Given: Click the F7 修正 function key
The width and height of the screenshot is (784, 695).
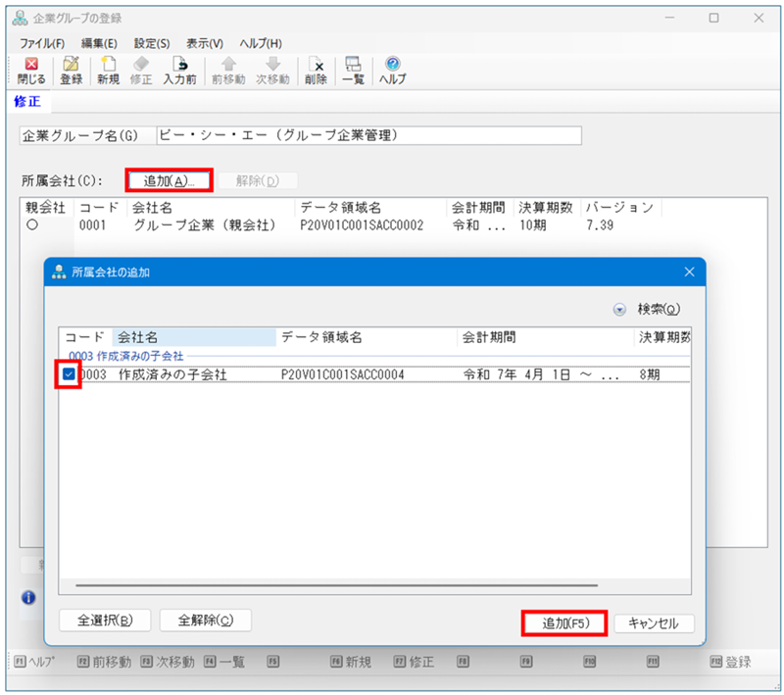Looking at the screenshot, I should point(414,662).
